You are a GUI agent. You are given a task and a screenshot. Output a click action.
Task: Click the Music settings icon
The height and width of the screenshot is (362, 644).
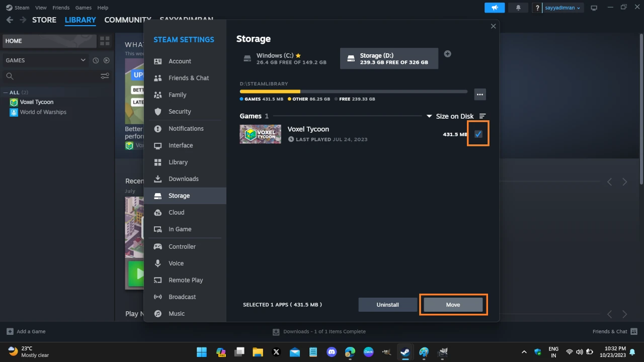click(158, 314)
